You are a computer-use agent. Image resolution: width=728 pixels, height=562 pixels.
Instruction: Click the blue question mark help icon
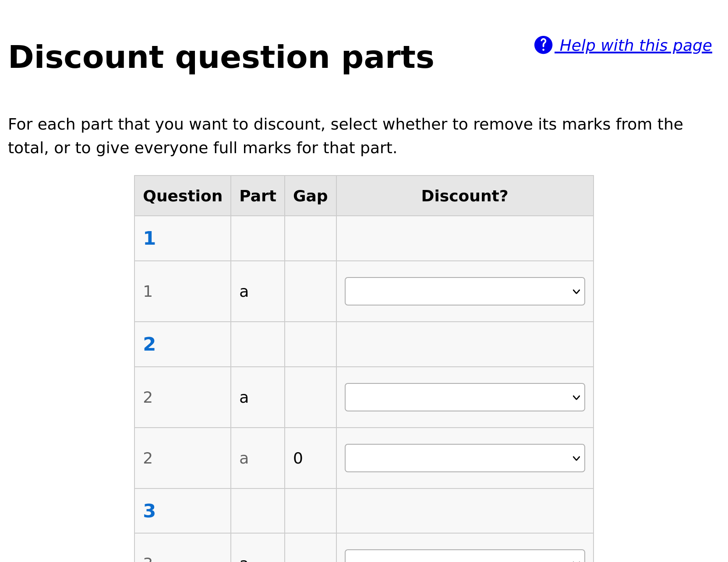click(x=543, y=45)
